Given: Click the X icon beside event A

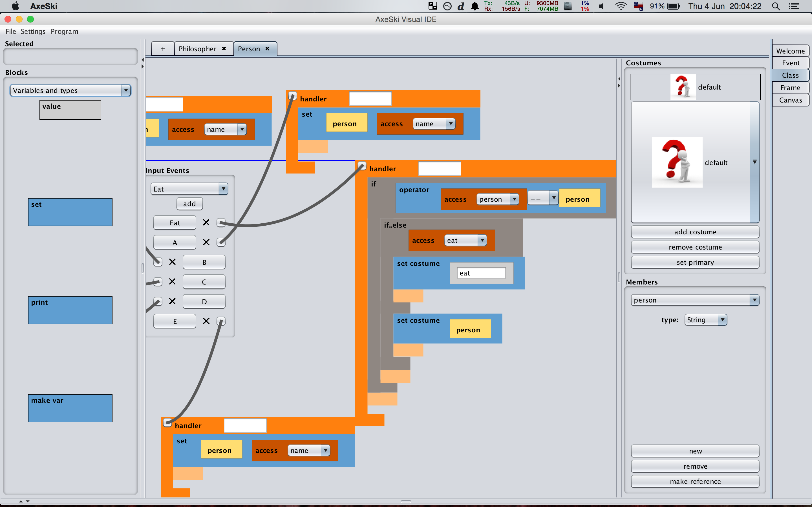Looking at the screenshot, I should [206, 242].
